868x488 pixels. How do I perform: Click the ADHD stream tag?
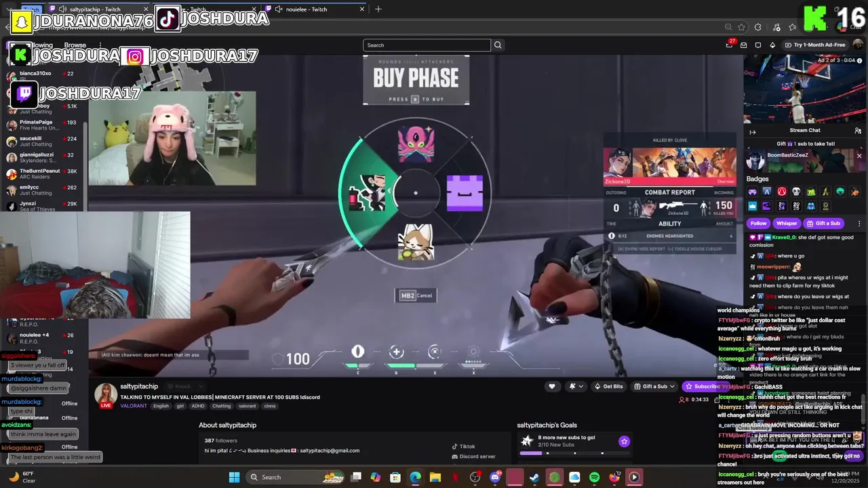[199, 406]
